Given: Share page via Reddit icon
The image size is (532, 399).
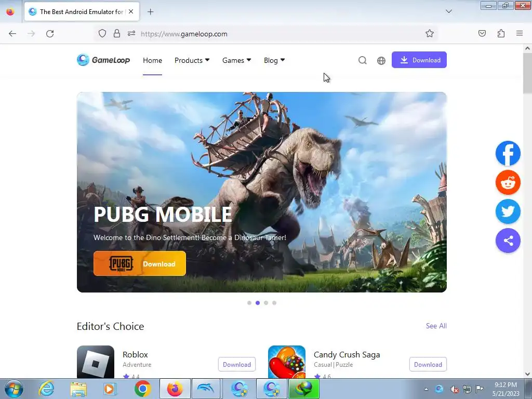Looking at the screenshot, I should tap(508, 182).
